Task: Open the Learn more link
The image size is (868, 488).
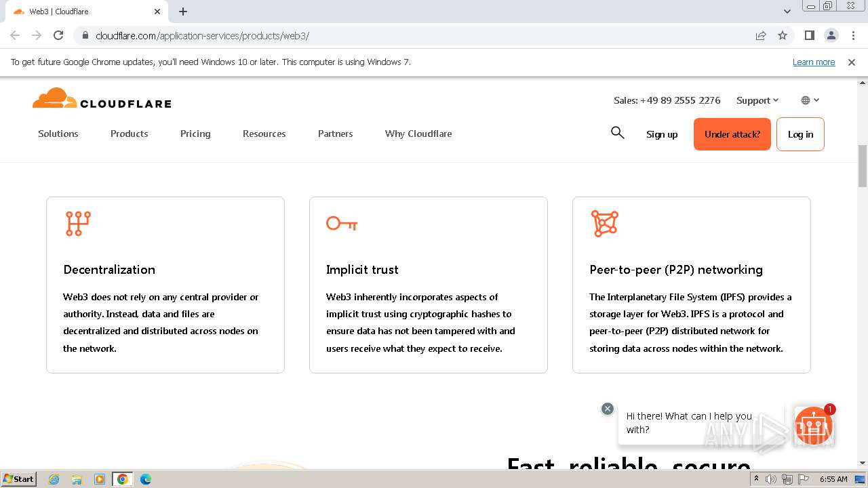Action: click(x=814, y=62)
